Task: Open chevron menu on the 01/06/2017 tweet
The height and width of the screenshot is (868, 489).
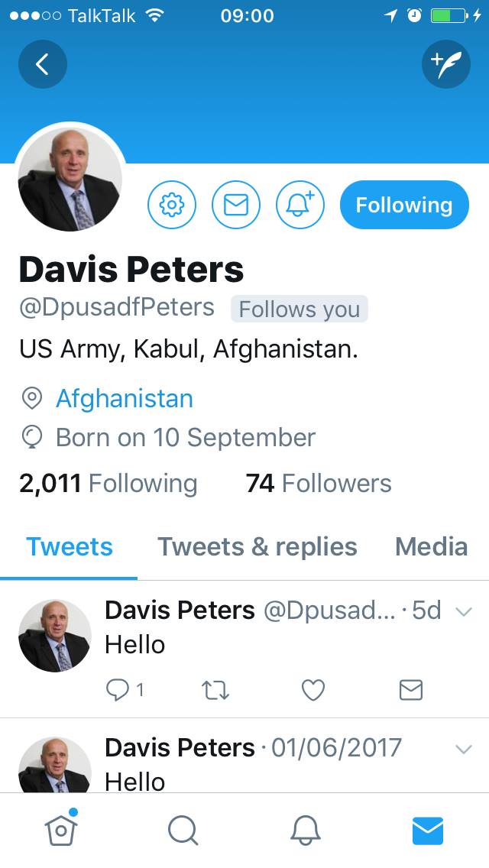Action: coord(464,749)
